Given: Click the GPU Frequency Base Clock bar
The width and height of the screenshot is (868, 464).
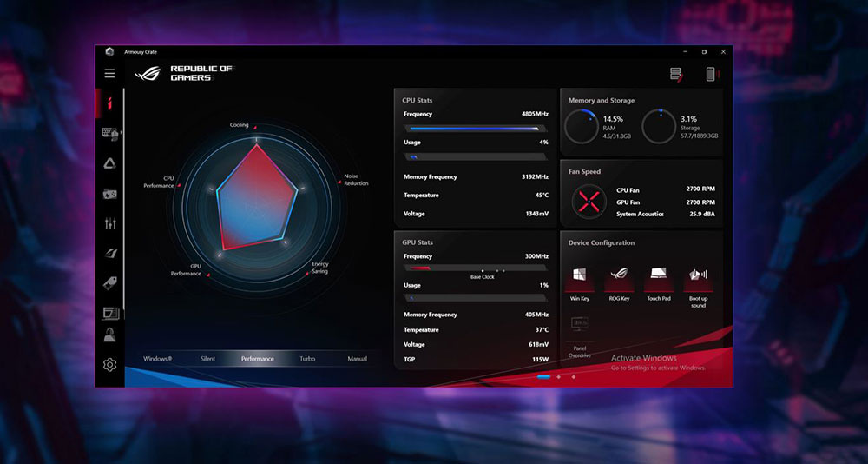Looking at the screenshot, I should point(476,268).
